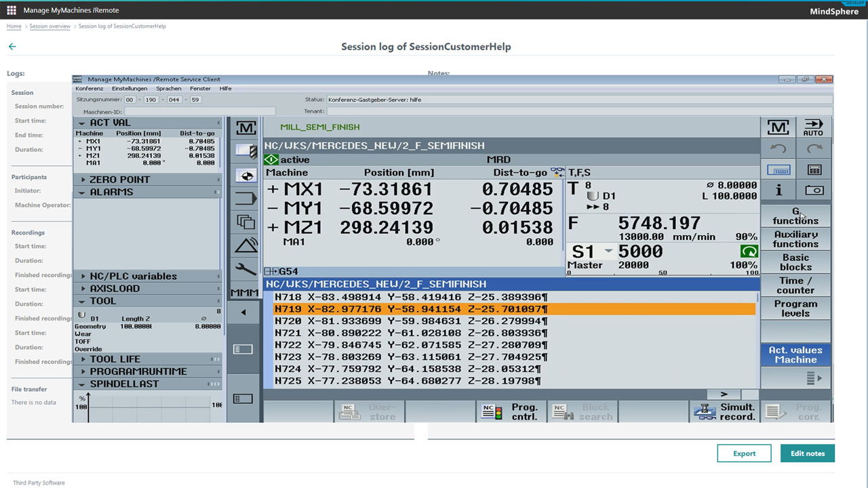Screen dimensions: 868x488
Task: Click the wrench setup icon in sidebar
Action: [x=245, y=269]
